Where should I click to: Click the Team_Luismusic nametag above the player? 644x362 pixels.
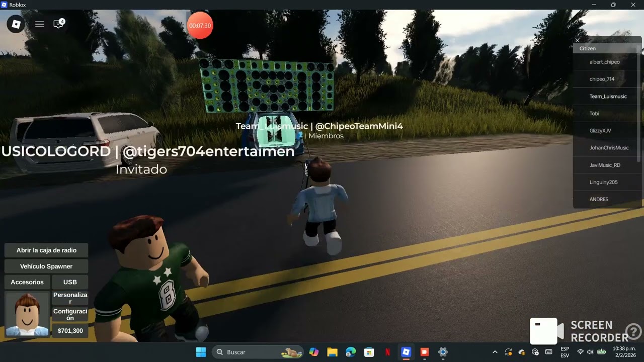[319, 126]
